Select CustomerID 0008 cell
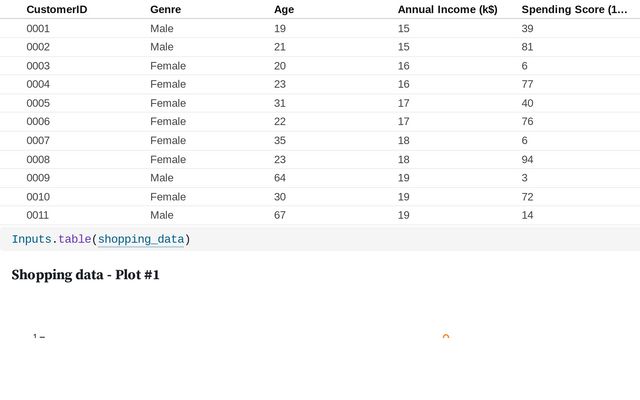This screenshot has width=640, height=400. point(38,159)
